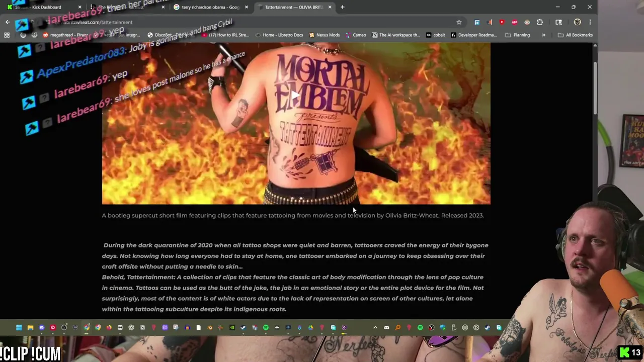This screenshot has height=362, width=644.
Task: Close the Kick Dashboard tab
Action: [79, 7]
